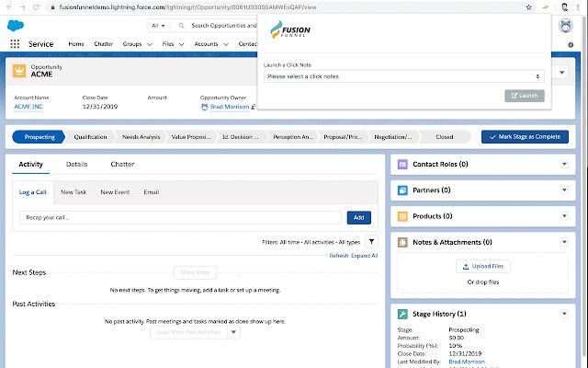Open the ACME INC account link
This screenshot has width=588, height=368.
point(28,107)
